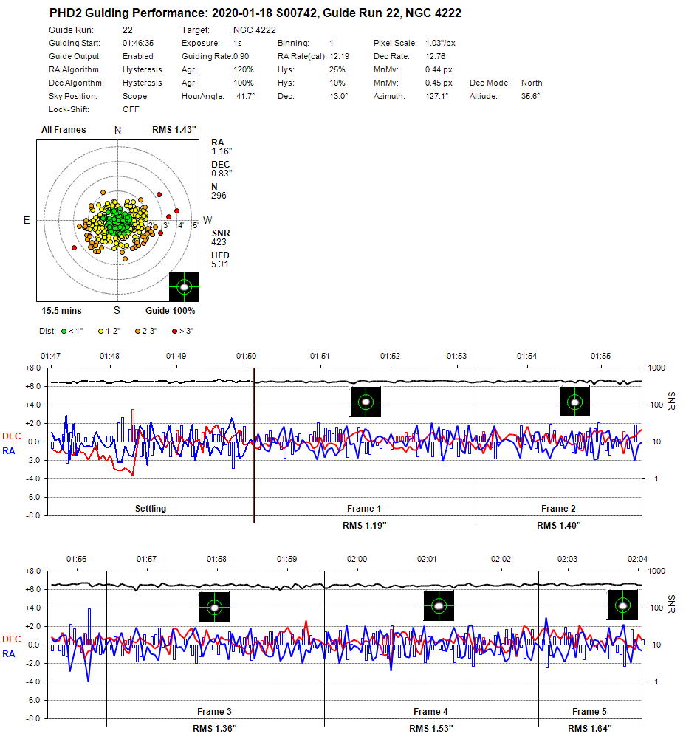This screenshot has width=700, height=745.
Task: Click the Guiding Start time '01:46:35'
Action: click(138, 43)
